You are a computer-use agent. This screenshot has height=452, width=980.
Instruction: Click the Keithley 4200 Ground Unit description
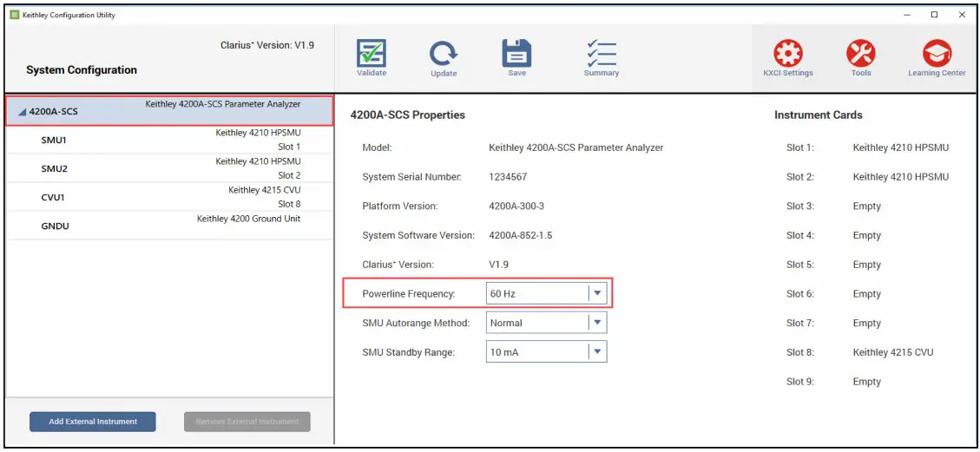click(x=249, y=219)
